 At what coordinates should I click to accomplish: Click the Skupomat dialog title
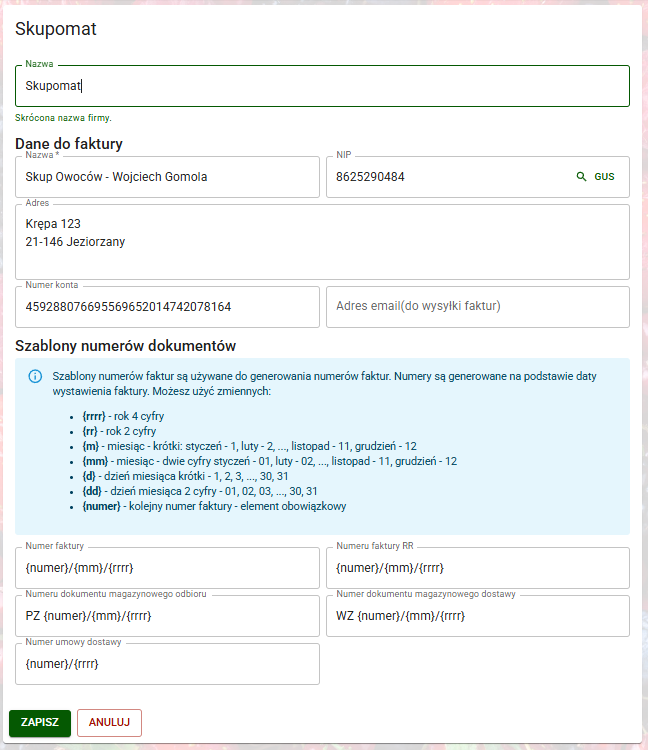56,29
